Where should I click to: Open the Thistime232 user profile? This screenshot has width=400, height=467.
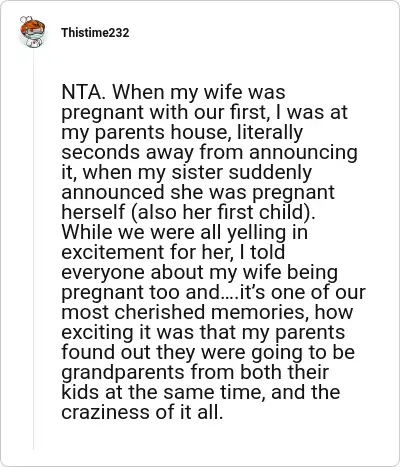pos(95,33)
